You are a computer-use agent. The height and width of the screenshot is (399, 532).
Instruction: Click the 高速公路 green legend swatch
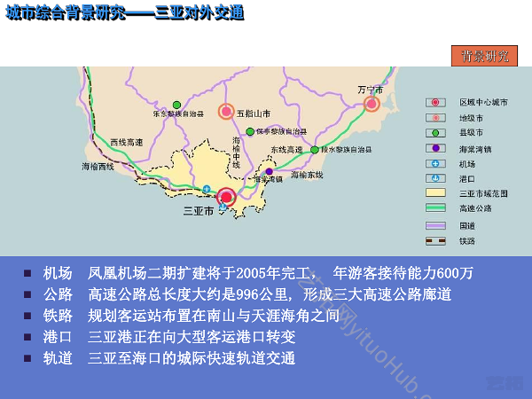[435, 207]
